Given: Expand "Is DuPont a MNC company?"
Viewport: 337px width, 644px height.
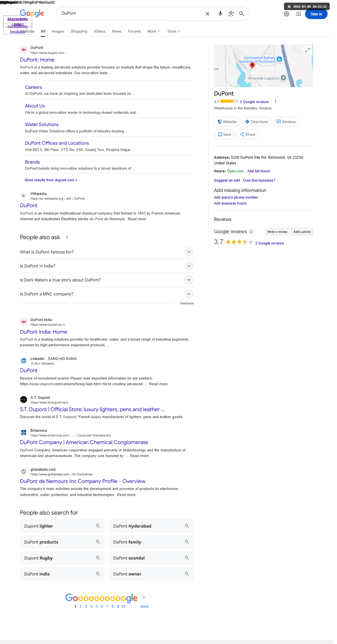Looking at the screenshot, I should (188, 294).
